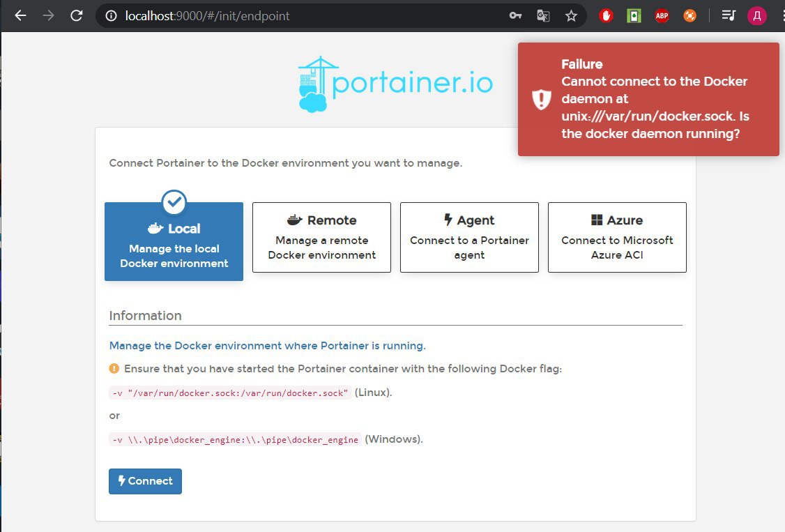This screenshot has width=785, height=532.
Task: Click the translate page icon
Action: pyautogui.click(x=543, y=16)
